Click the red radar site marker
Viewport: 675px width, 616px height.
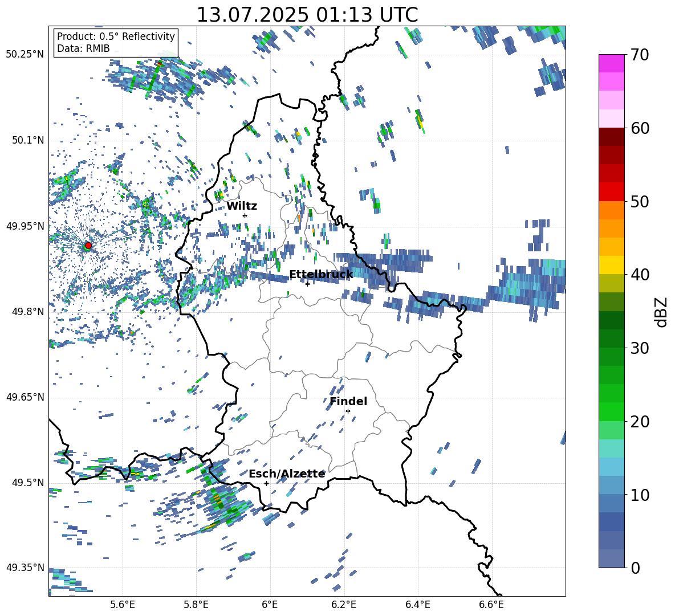point(88,246)
